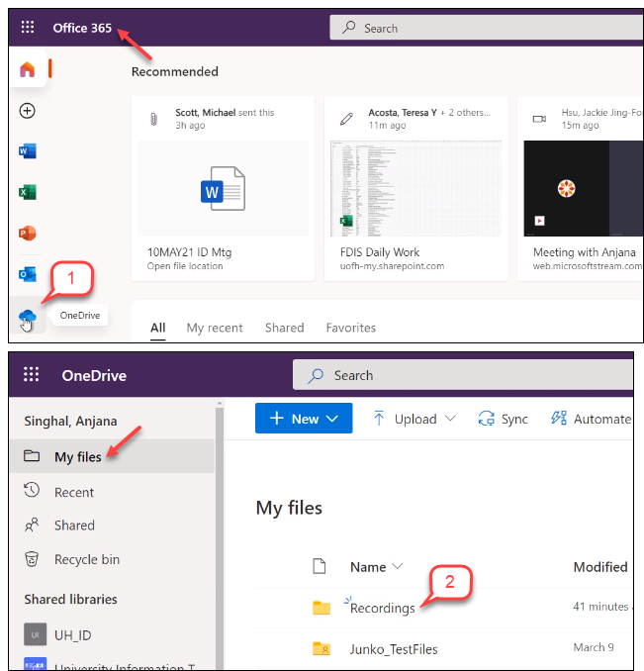Open the Office 365 app launcher grid
644x671 pixels.
[x=28, y=28]
